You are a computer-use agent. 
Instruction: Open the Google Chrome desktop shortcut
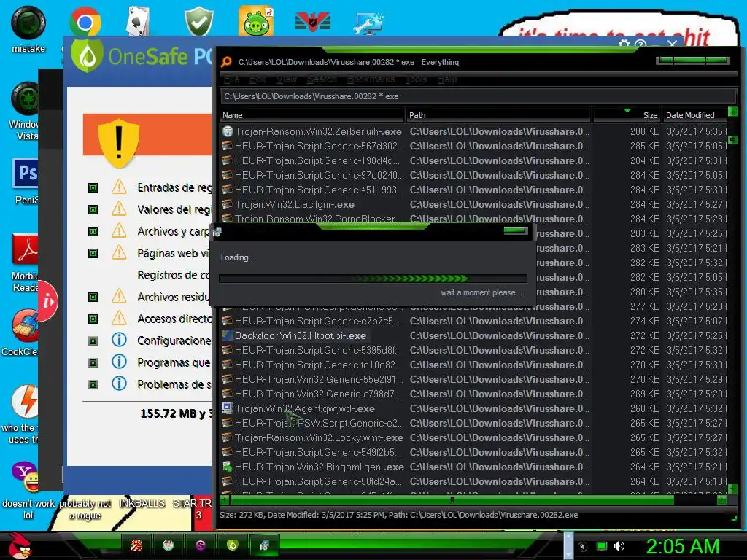(85, 22)
